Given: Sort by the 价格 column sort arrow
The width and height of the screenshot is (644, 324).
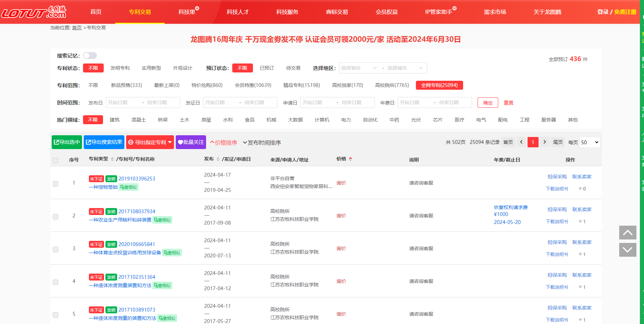Looking at the screenshot, I should 350,159.
